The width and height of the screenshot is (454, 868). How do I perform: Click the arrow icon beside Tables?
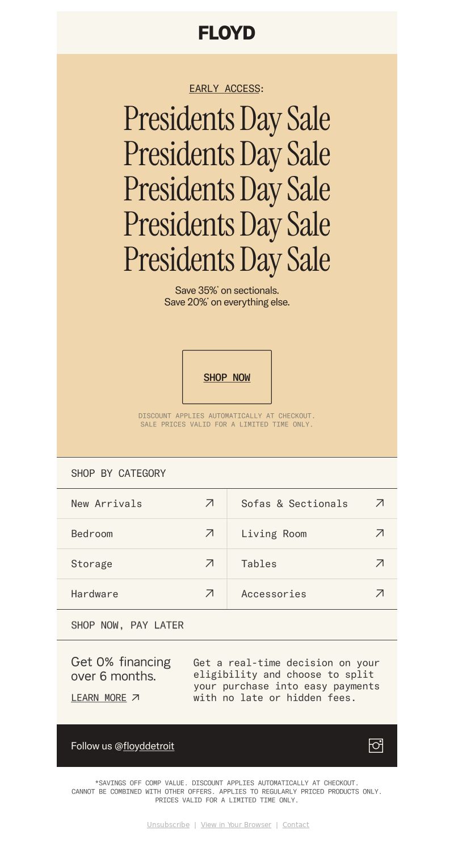coord(380,563)
